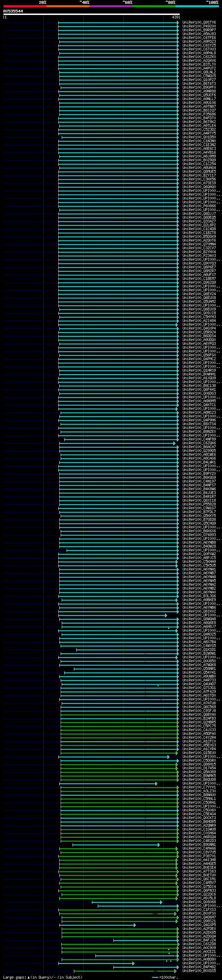Click the =100char. scale legend
The height and width of the screenshot is (980, 222).
tap(164, 977)
